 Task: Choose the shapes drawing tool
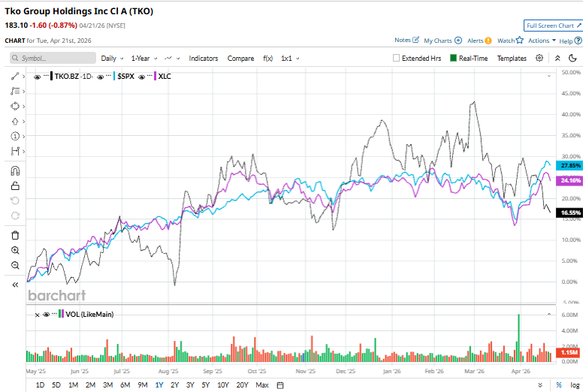(15, 107)
